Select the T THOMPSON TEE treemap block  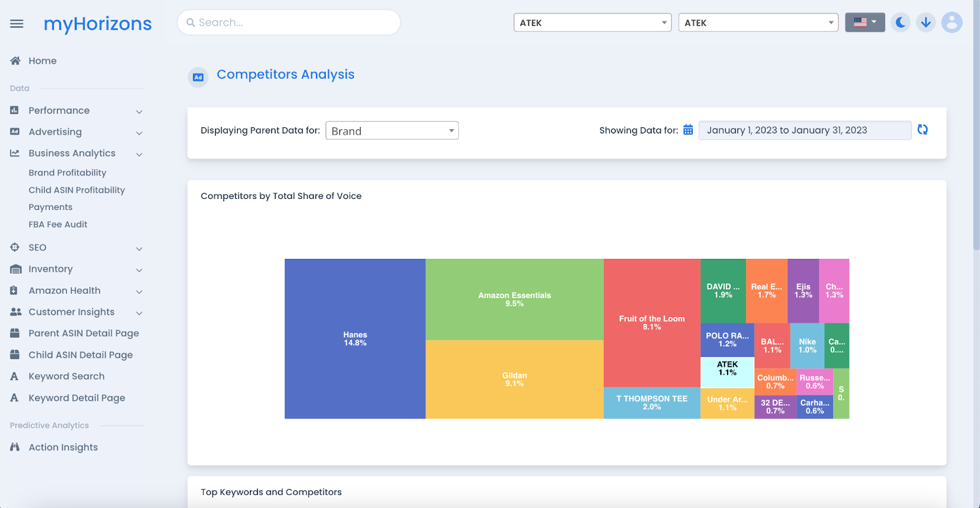click(x=652, y=403)
